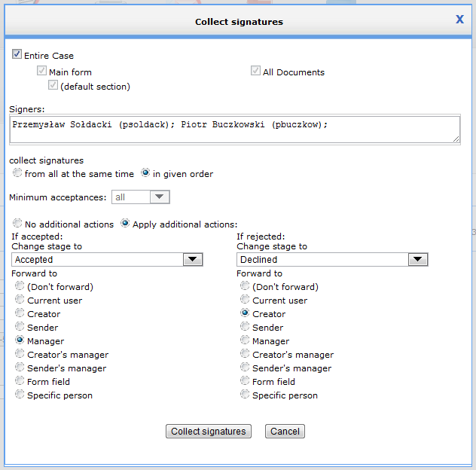
Task: Open the Minimum acceptances dropdown
Action: 141,197
